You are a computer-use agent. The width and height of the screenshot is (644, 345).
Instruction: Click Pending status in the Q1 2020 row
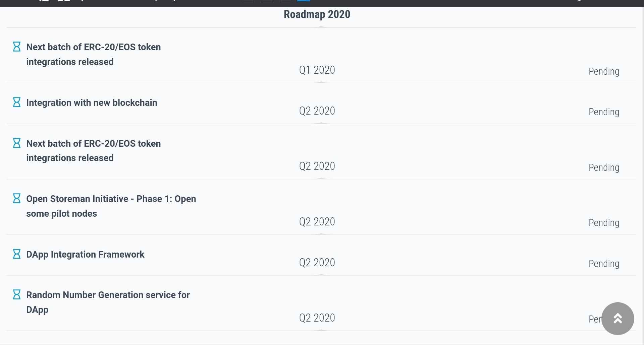[604, 71]
